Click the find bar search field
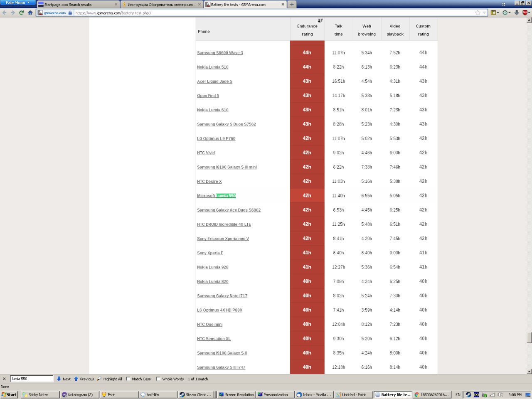Viewport: 532px width, 399px height. pyautogui.click(x=32, y=379)
